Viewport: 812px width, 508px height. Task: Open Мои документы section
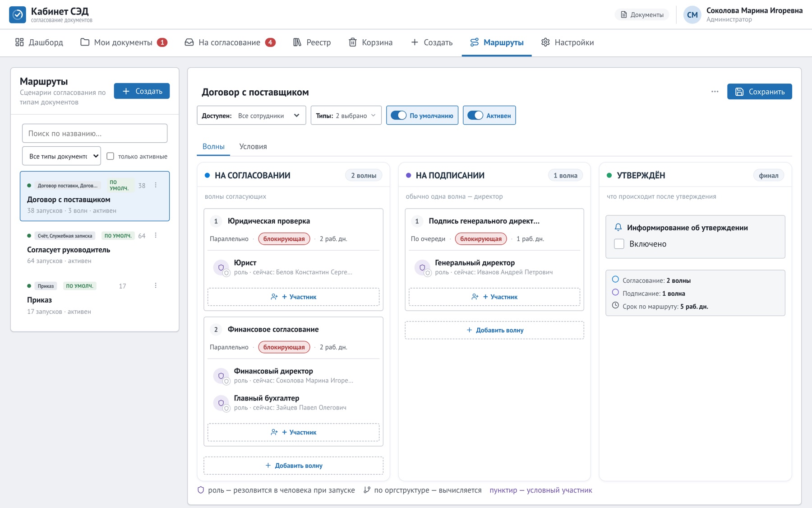point(124,42)
